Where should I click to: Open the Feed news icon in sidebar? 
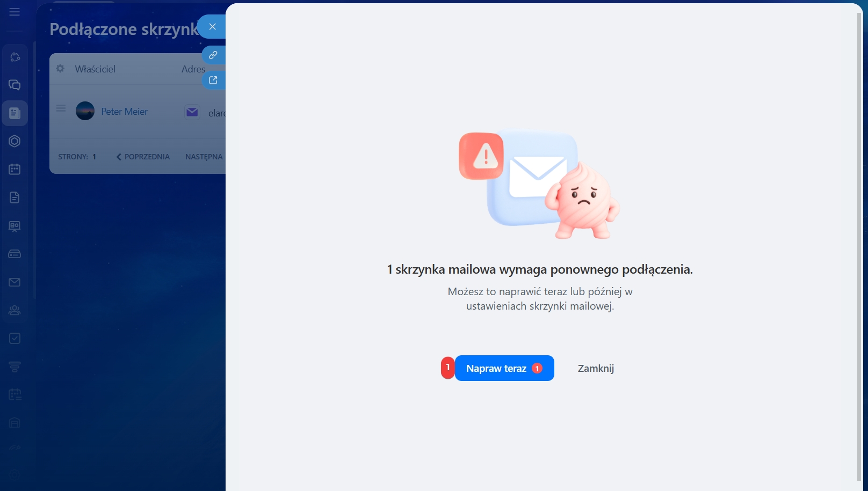(15, 113)
